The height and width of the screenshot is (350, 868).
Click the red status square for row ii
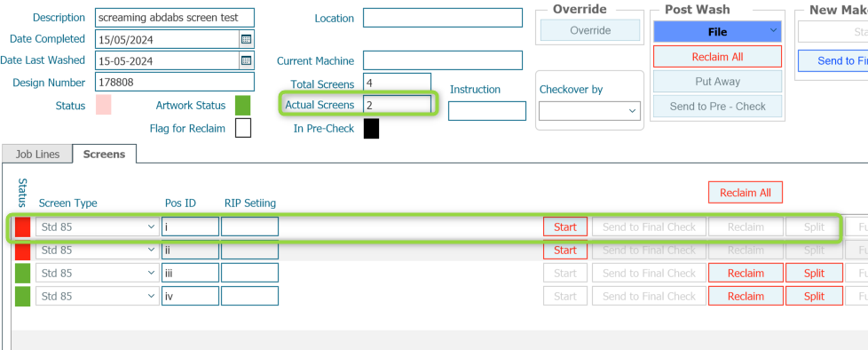(23, 251)
